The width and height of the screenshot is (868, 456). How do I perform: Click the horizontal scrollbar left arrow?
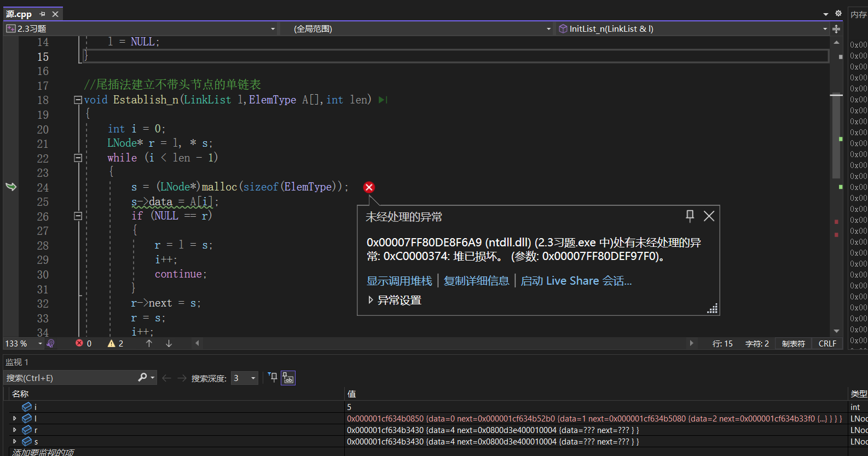(x=197, y=343)
